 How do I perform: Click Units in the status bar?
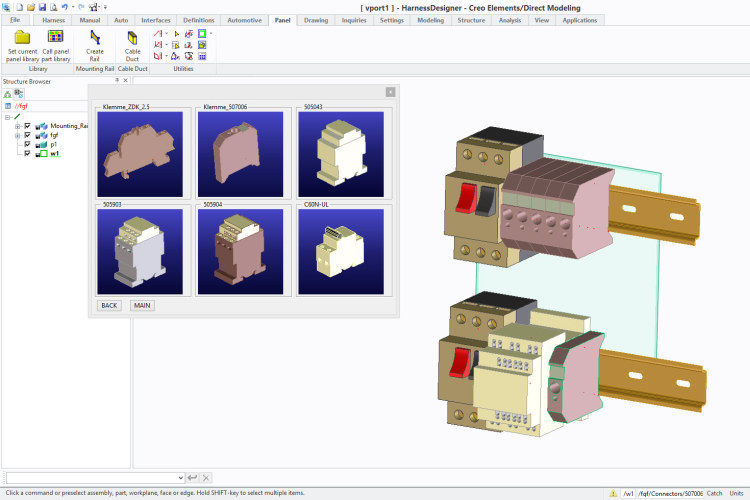[736, 493]
